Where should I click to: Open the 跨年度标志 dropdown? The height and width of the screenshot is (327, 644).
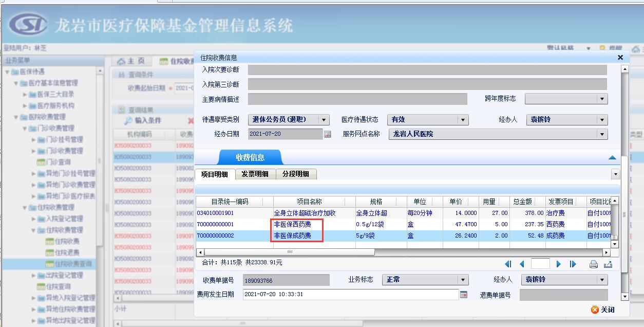pos(602,99)
